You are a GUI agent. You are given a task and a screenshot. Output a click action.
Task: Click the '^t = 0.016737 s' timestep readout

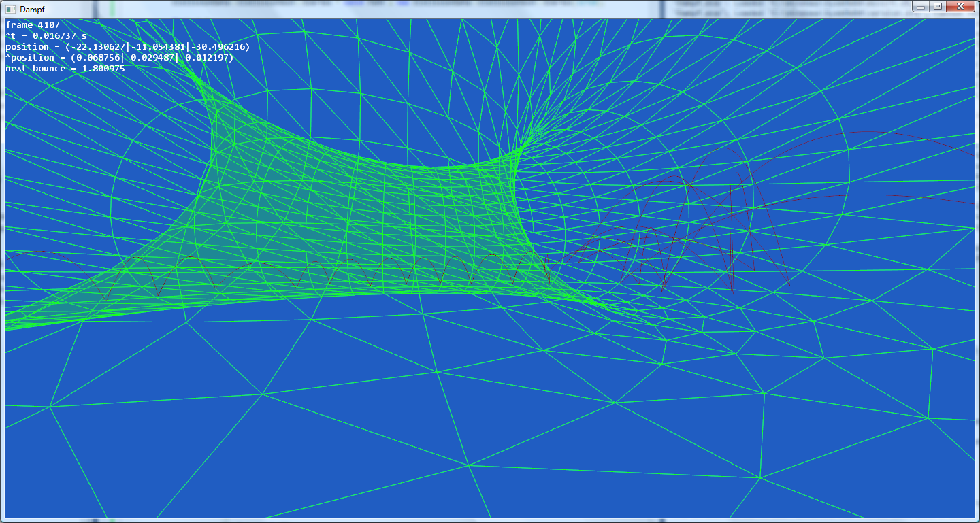click(x=46, y=36)
